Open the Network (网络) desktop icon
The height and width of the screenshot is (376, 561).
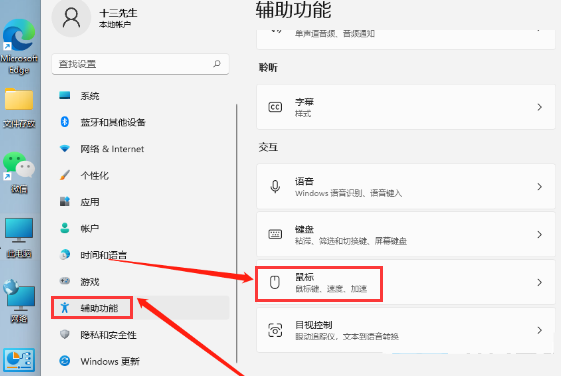19,296
